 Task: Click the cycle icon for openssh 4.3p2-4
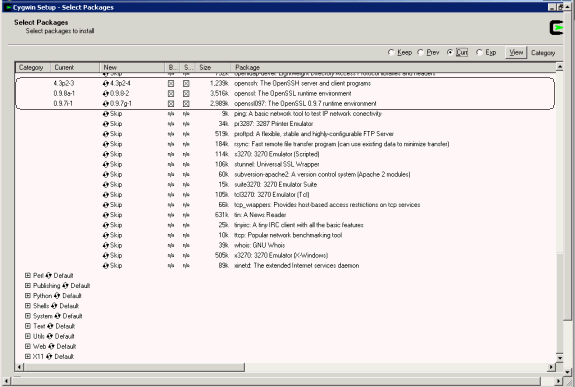click(106, 83)
